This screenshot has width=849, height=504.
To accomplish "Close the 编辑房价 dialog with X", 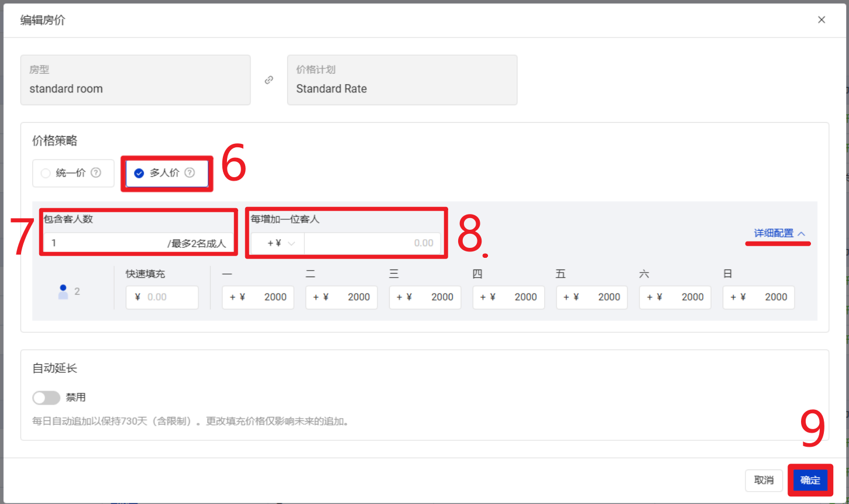I will tap(821, 20).
